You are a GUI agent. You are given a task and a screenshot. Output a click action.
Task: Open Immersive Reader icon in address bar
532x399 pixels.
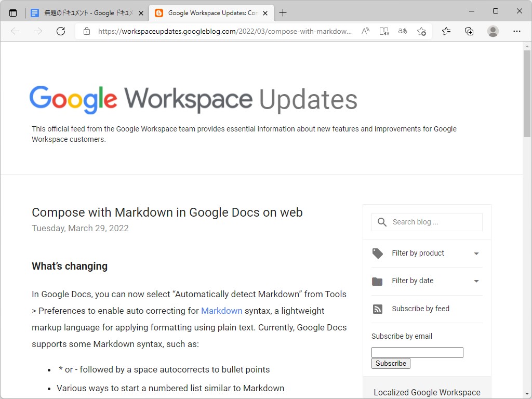coord(384,31)
